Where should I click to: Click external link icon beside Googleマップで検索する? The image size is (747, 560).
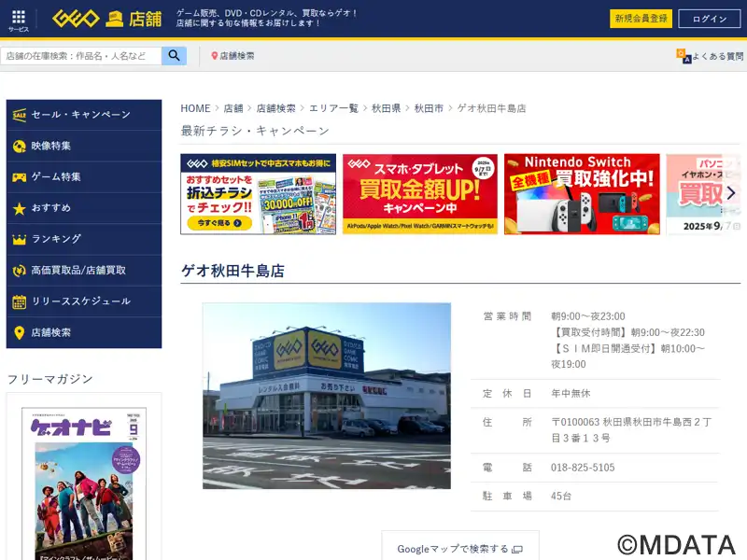(517, 550)
